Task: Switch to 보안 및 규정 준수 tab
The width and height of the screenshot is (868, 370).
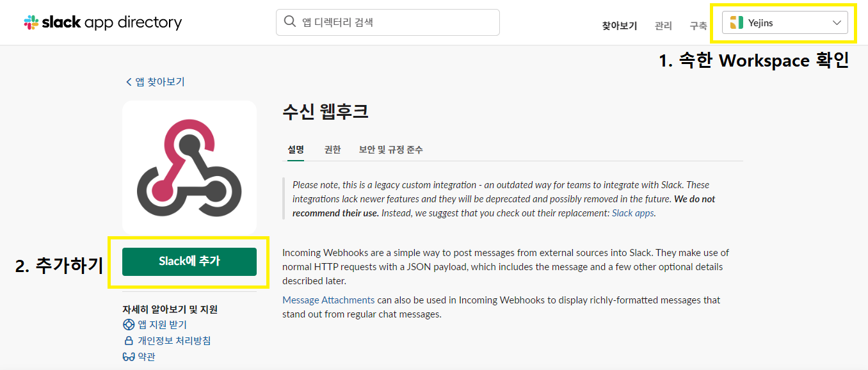Action: pyautogui.click(x=391, y=150)
